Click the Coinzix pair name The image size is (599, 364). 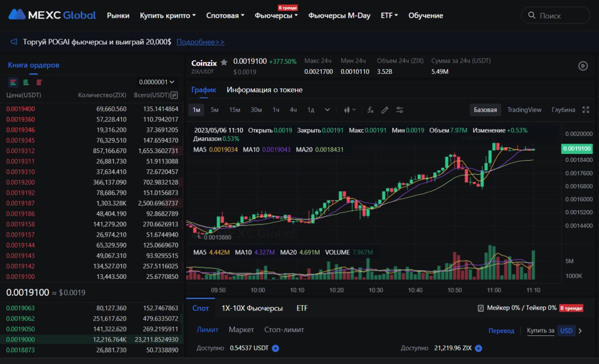point(205,63)
